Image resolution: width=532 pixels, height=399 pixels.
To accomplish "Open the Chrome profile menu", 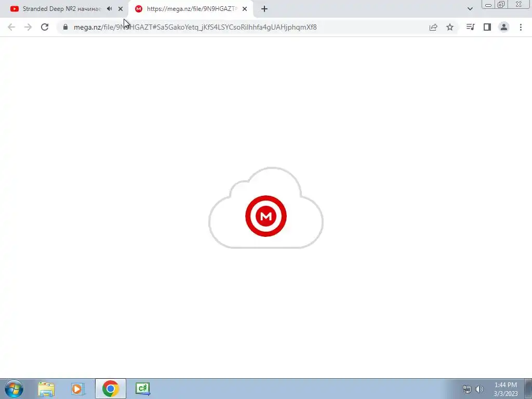I will tap(504, 27).
